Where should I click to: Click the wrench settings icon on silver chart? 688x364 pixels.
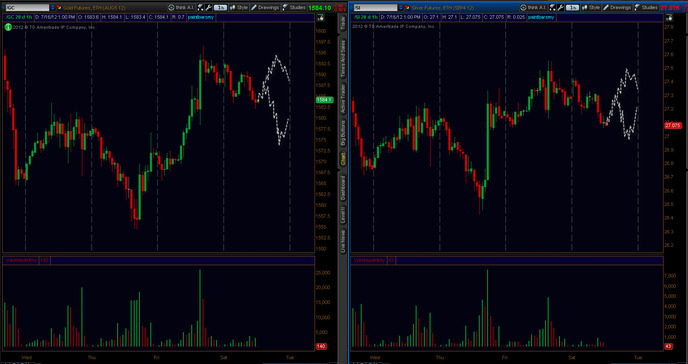pyautogui.click(x=560, y=7)
